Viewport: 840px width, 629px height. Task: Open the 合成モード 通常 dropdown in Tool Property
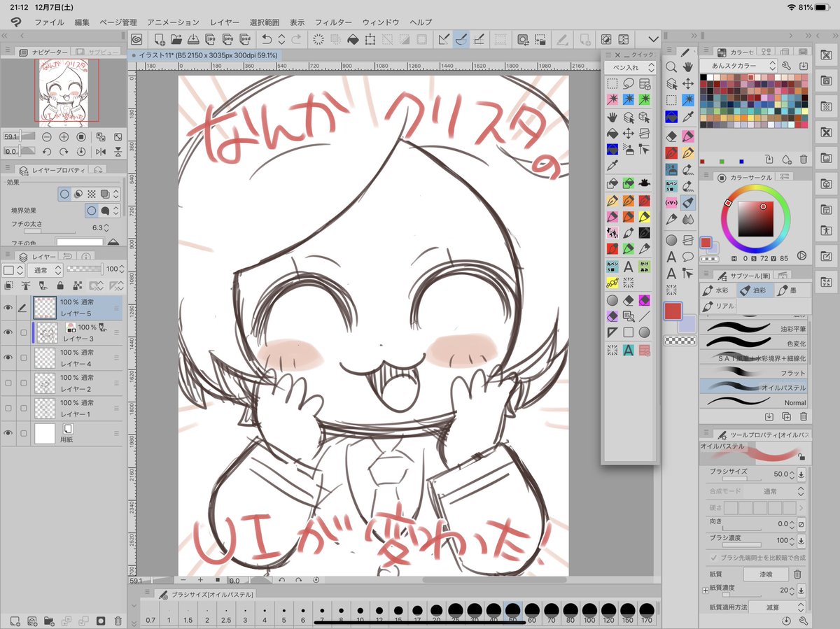coord(776,491)
